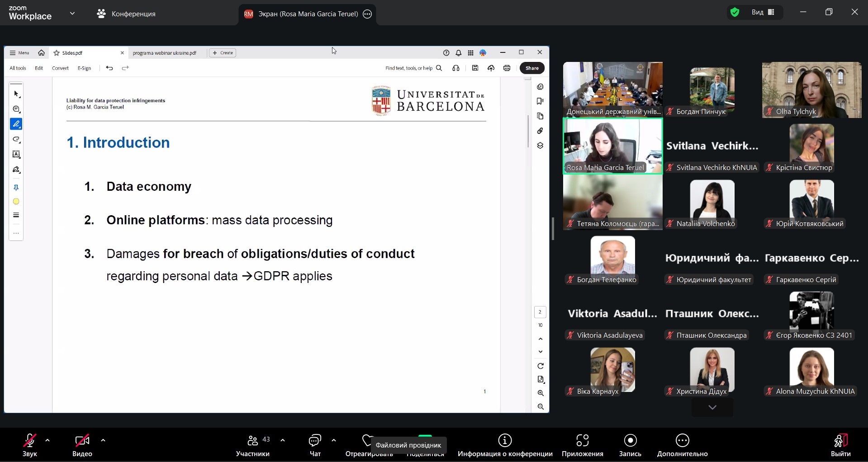The height and width of the screenshot is (462, 868).
Task: Open conference information panel
Action: coord(505,445)
